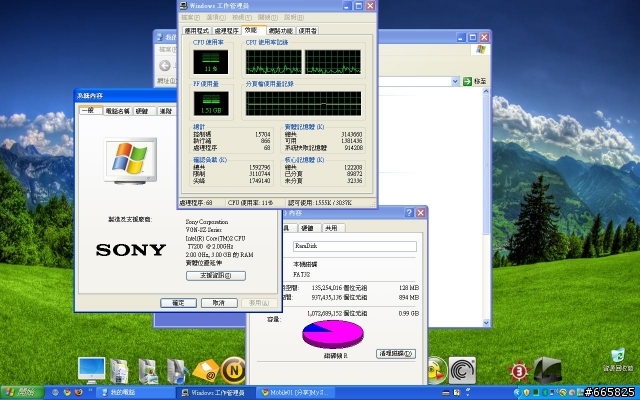Click the 支援資訊 button

[x=216, y=276]
